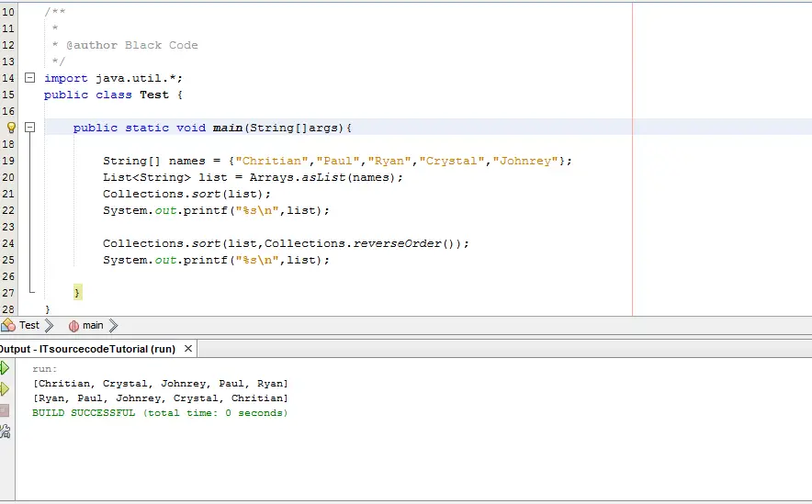Select the Test breadcrumb label
This screenshot has height=504, width=812.
click(29, 326)
